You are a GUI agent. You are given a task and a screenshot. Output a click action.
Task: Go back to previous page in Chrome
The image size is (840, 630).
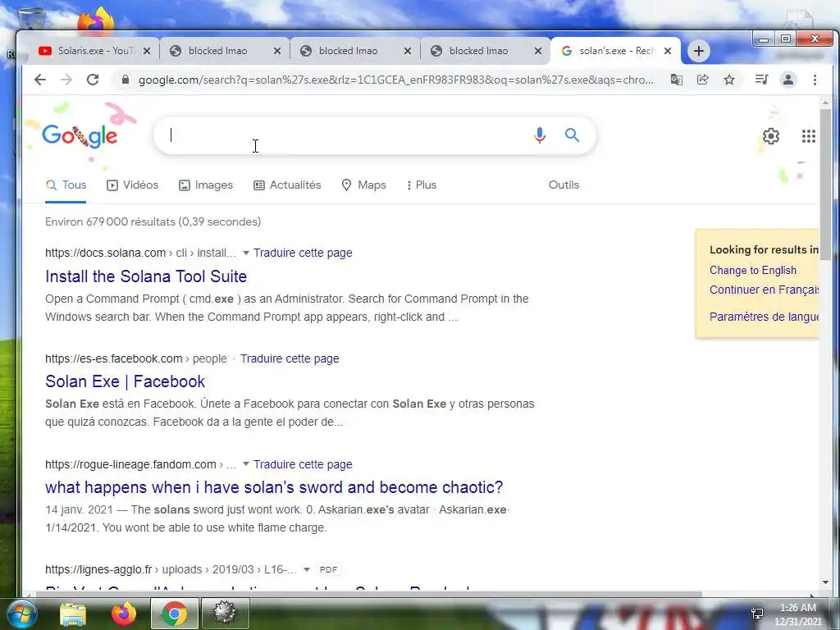[x=40, y=80]
